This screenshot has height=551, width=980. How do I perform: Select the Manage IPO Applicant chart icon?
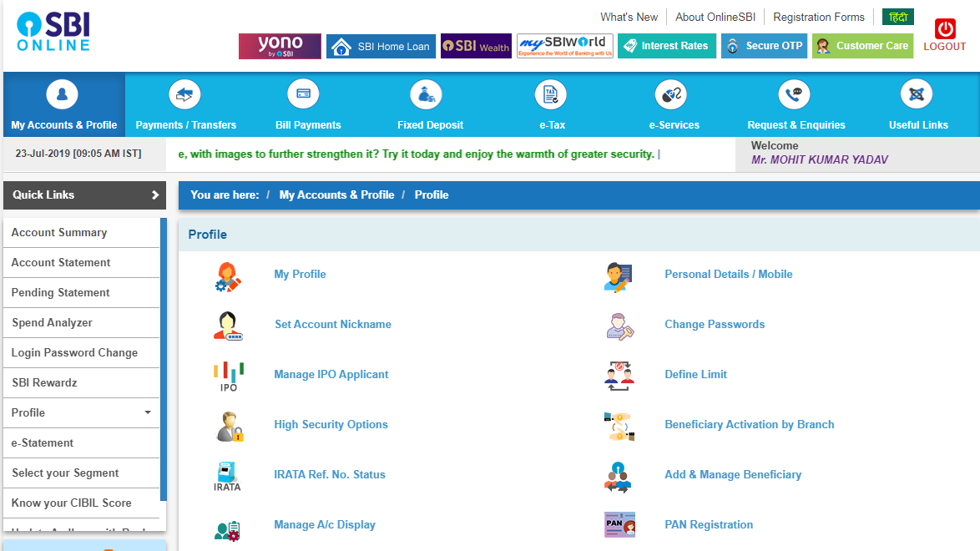[x=227, y=374]
